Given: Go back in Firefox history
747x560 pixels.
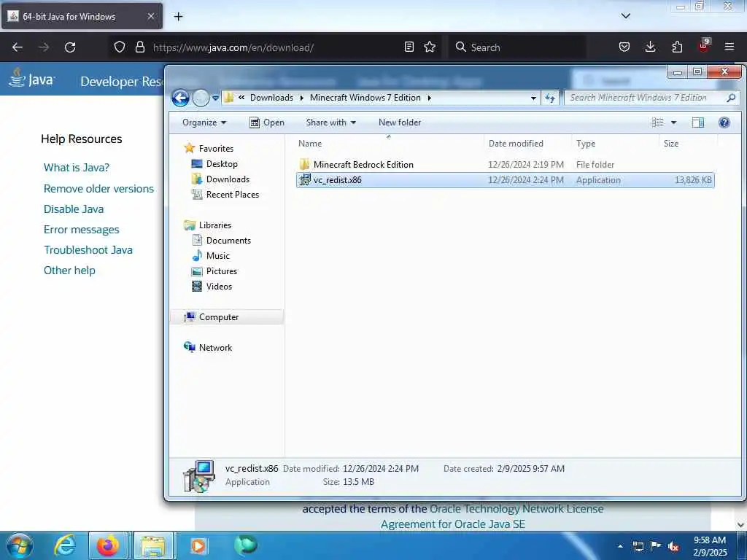Looking at the screenshot, I should point(18,47).
